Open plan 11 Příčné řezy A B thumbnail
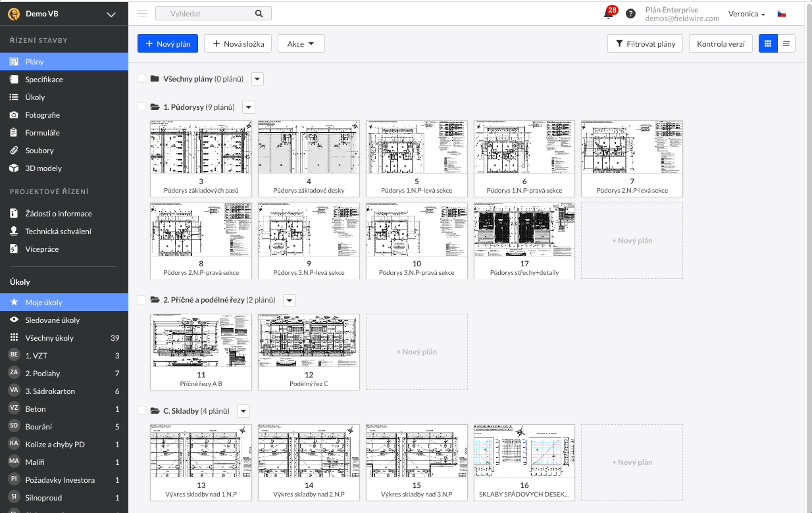Viewport: 812px width, 513px height. point(201,352)
